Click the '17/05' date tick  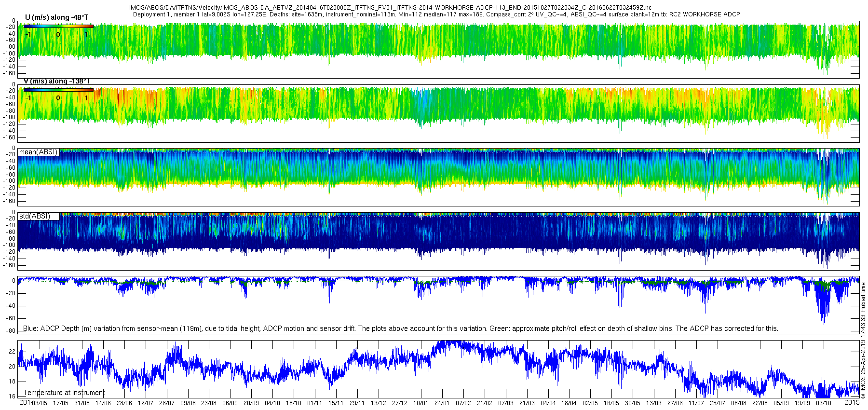pyautogui.click(x=60, y=403)
